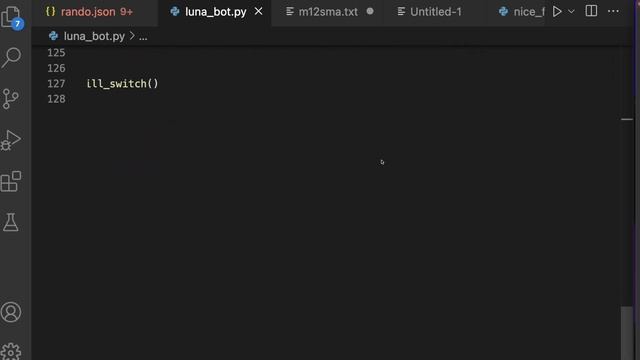
Task: Open the Testing flask view
Action: click(11, 222)
